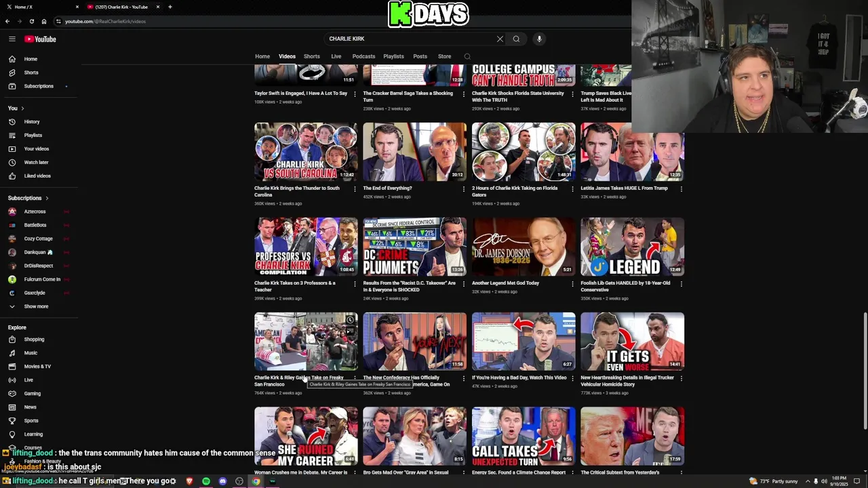Screen dimensions: 868x488
Task: Click the YouTube logo
Action: [x=41, y=39]
